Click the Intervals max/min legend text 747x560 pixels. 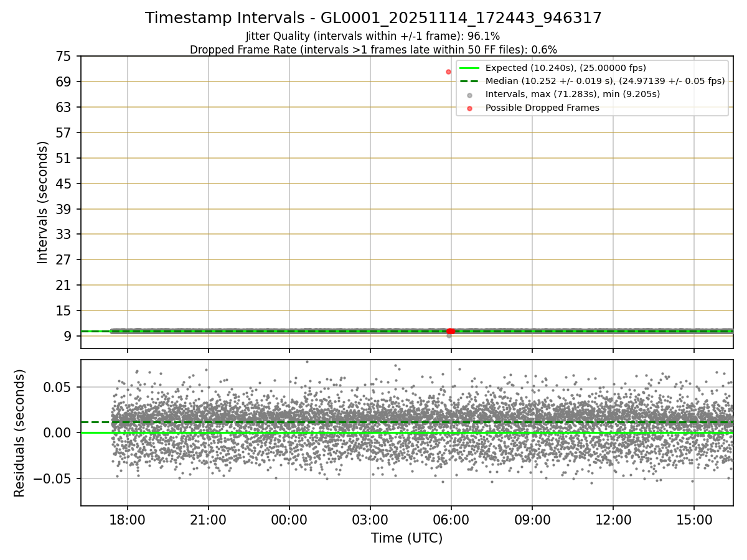(573, 95)
